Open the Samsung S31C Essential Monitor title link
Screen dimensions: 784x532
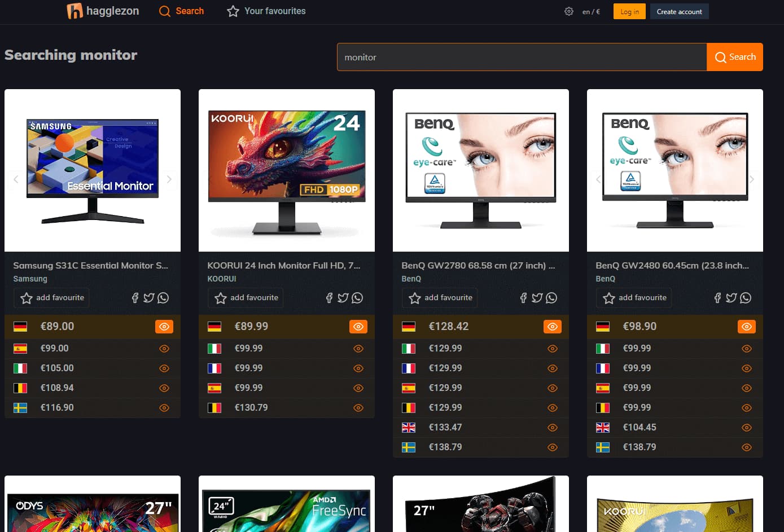pos(91,266)
